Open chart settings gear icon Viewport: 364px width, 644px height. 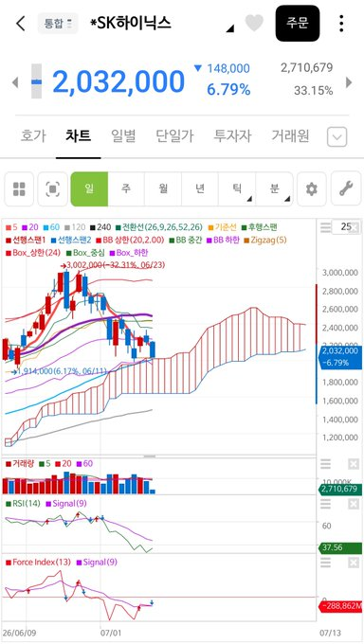(311, 188)
